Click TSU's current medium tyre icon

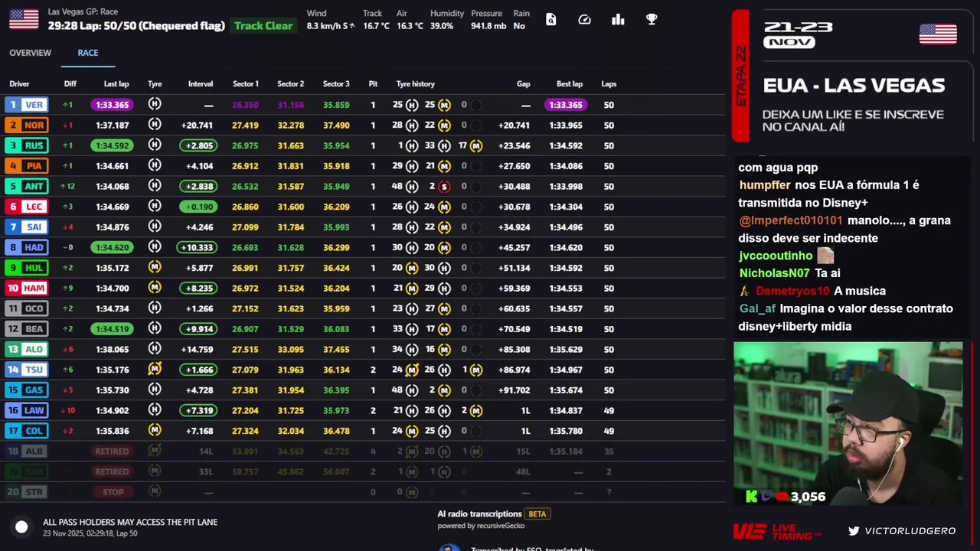(x=155, y=369)
